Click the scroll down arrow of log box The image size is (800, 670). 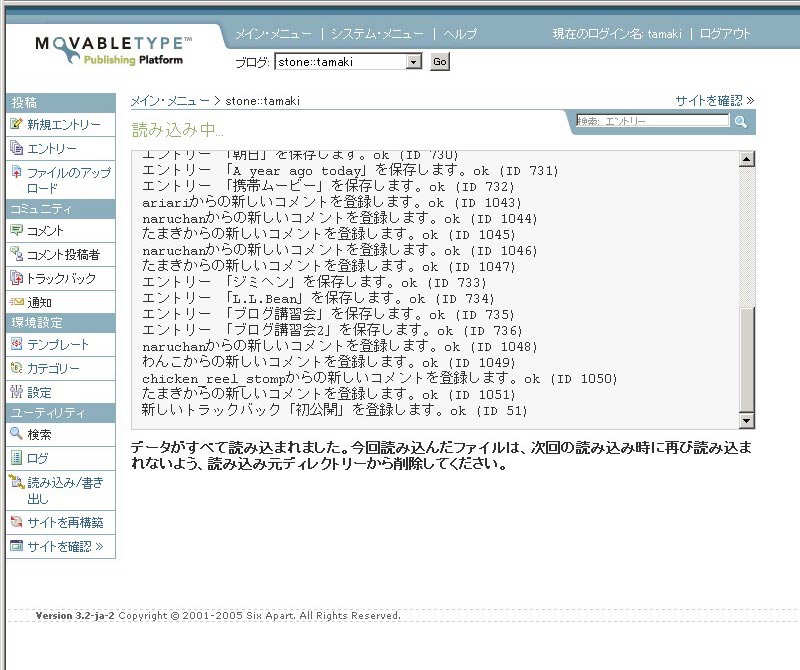(x=746, y=421)
